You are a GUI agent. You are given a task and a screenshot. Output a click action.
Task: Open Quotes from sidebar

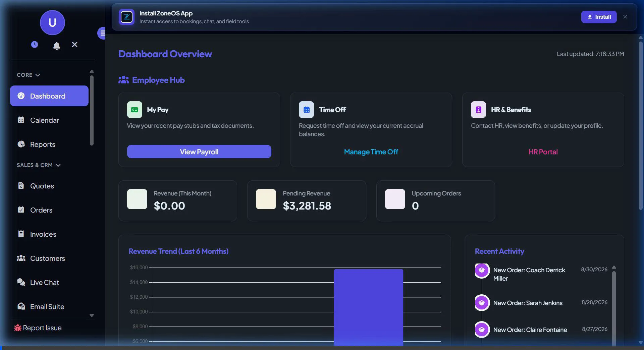coord(49,186)
